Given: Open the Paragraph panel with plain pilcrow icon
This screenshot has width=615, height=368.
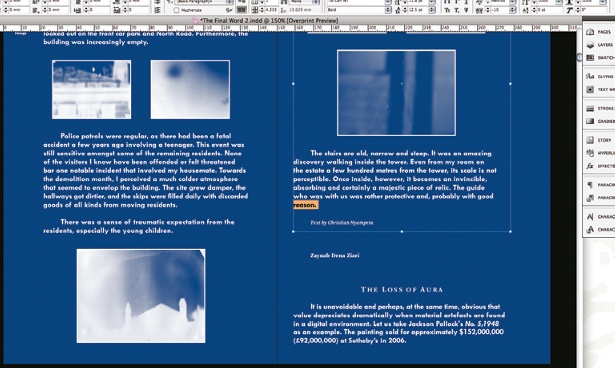Looking at the screenshot, I should (x=600, y=185).
